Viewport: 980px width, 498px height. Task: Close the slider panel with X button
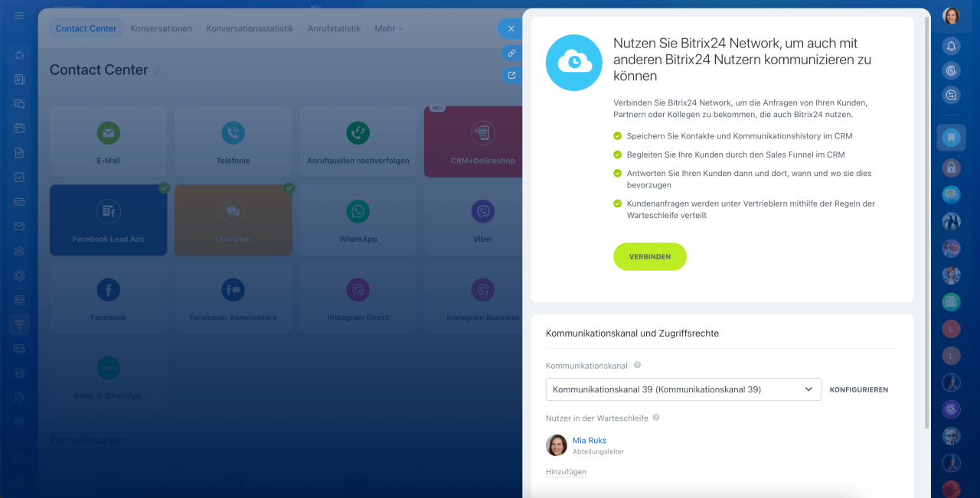511,28
